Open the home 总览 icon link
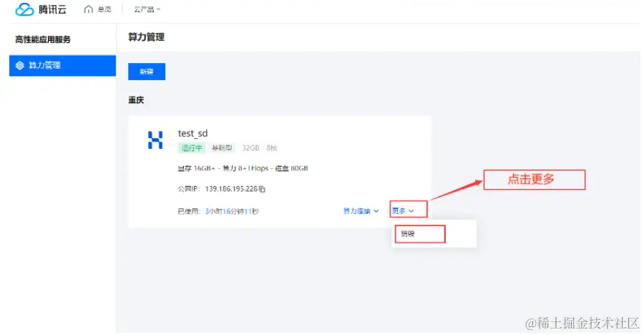 pos(97,9)
